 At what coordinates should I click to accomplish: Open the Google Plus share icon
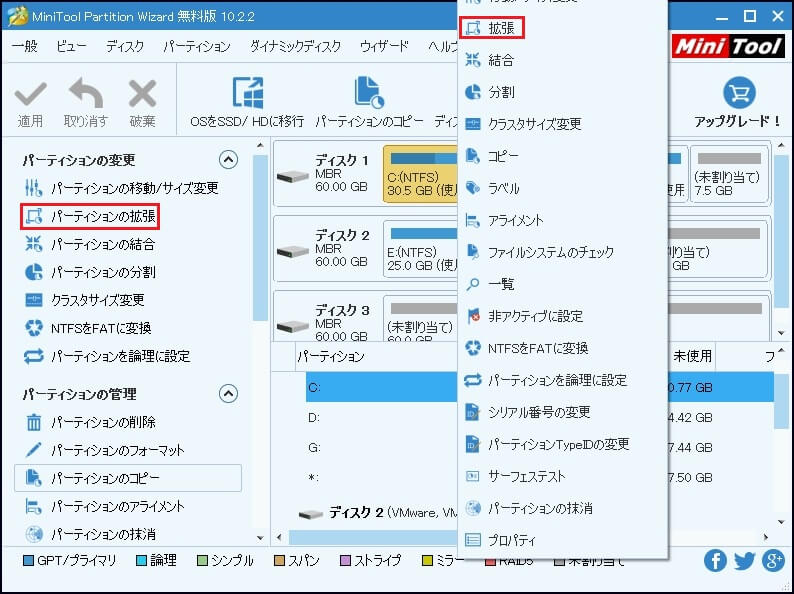(774, 561)
